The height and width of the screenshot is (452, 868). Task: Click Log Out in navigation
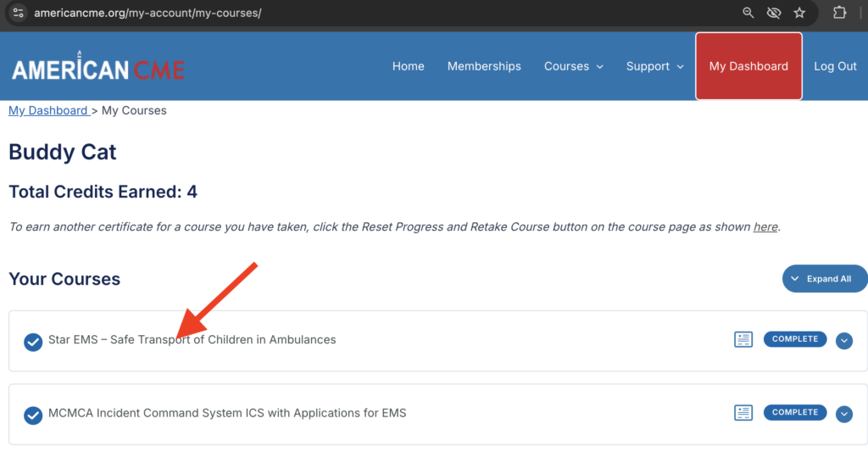[835, 66]
